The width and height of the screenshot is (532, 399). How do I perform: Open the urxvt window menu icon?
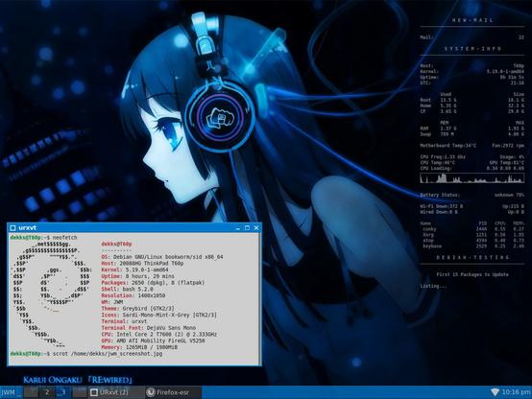pyautogui.click(x=12, y=228)
